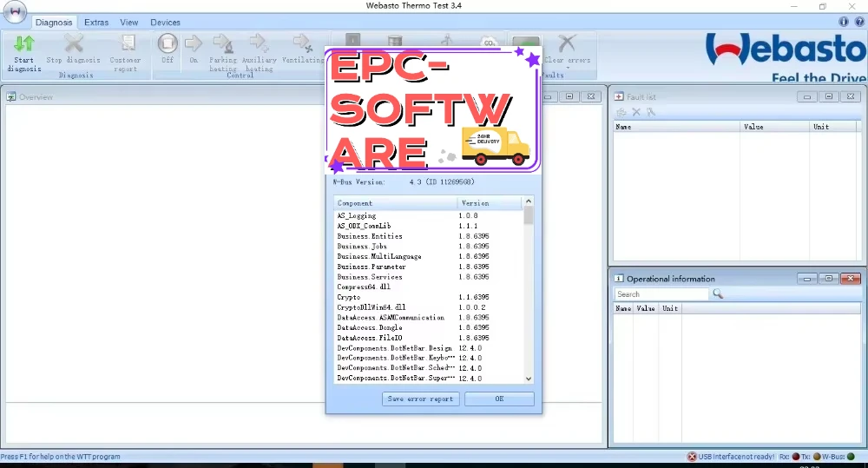Viewport: 868px width, 468px height.
Task: Select the Business.Parameter row
Action: pyautogui.click(x=428, y=267)
